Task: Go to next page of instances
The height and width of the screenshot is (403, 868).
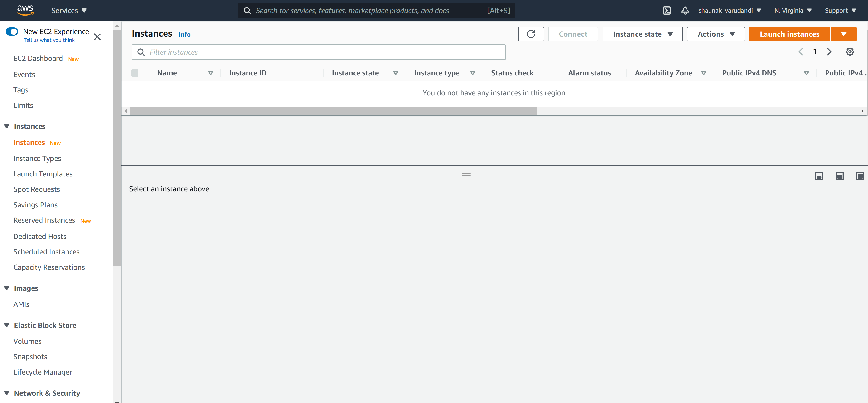Action: coord(829,52)
